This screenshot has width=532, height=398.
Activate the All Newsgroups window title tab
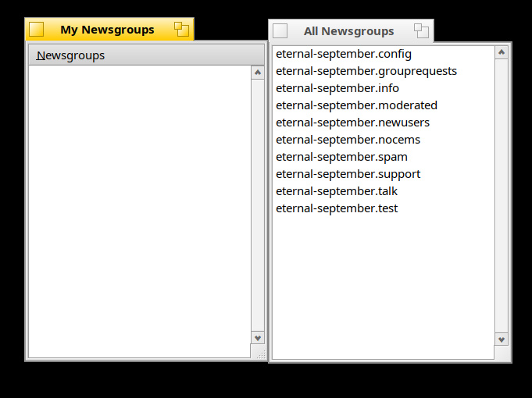coord(348,31)
